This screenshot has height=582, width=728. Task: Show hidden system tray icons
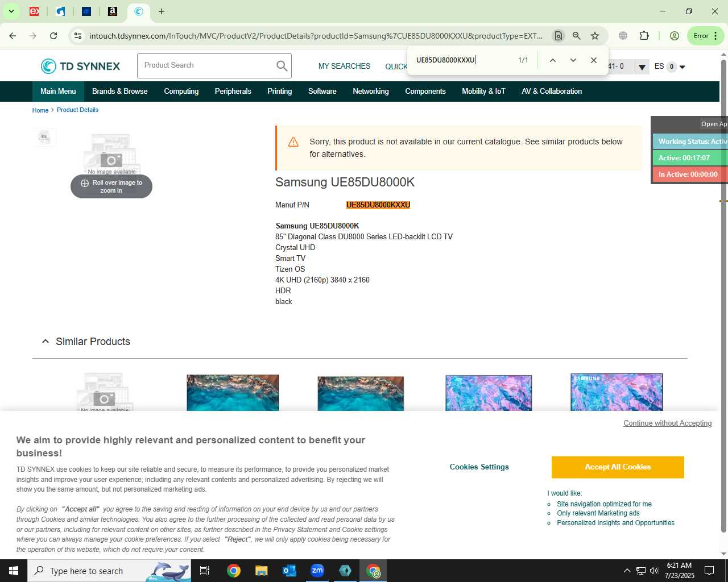point(627,571)
